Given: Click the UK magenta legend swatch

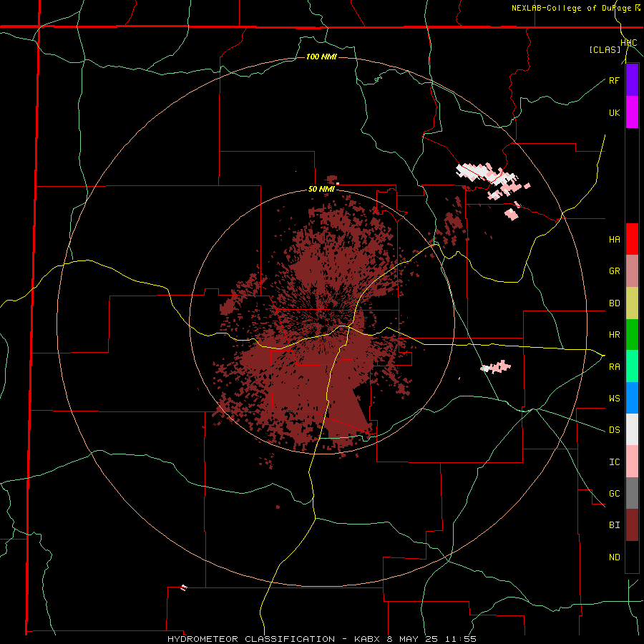Looking at the screenshot, I should point(632,112).
